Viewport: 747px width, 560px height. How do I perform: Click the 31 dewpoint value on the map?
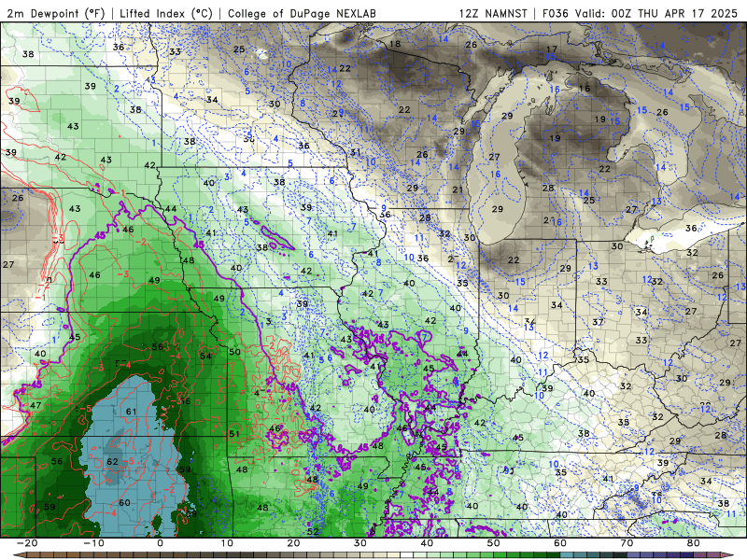356,152
